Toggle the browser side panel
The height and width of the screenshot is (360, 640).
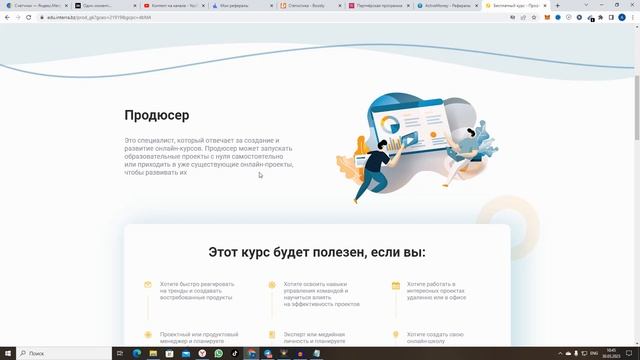click(x=611, y=18)
